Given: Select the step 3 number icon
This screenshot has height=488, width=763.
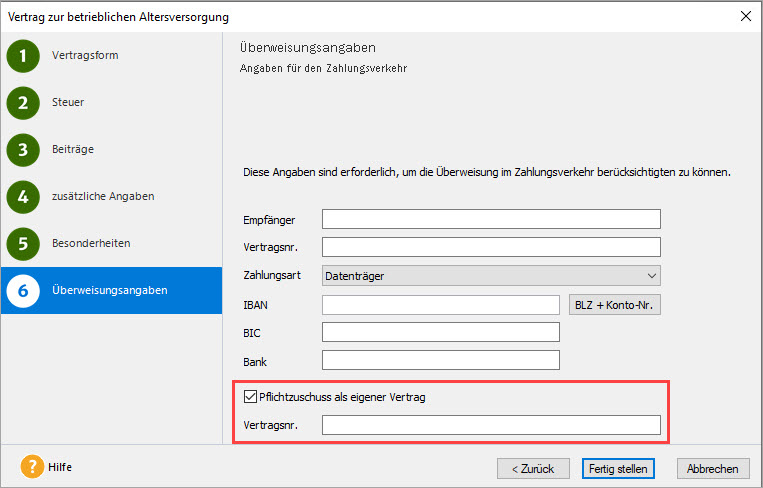Looking at the screenshot, I should [x=23, y=150].
